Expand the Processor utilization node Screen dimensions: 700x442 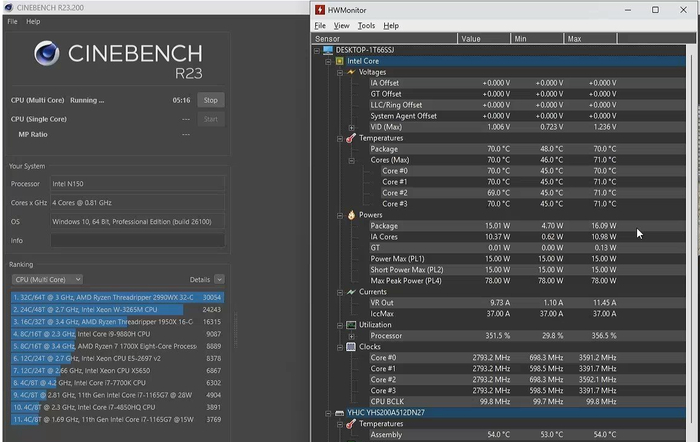pyautogui.click(x=351, y=336)
